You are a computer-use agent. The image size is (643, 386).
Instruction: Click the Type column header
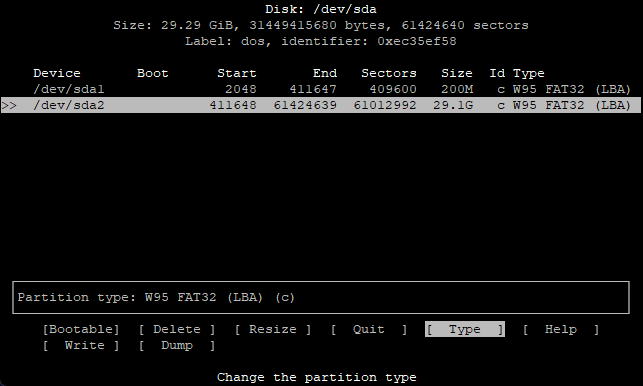pos(529,73)
